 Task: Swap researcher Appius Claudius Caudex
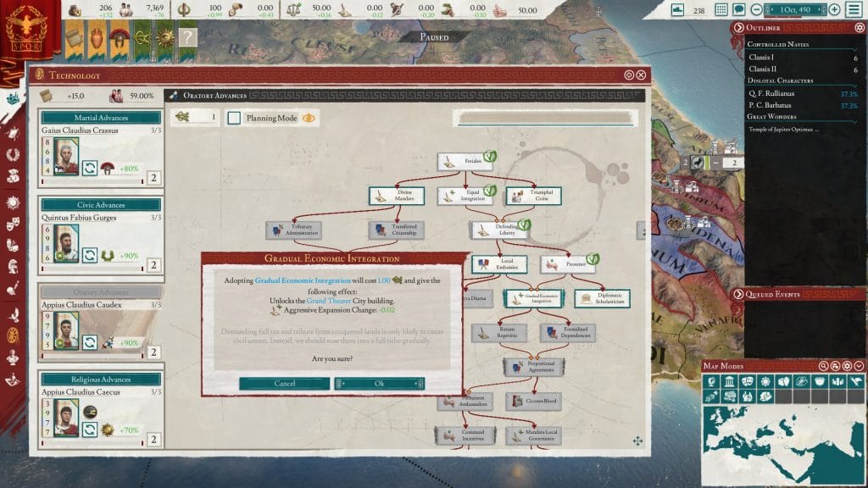pos(90,342)
